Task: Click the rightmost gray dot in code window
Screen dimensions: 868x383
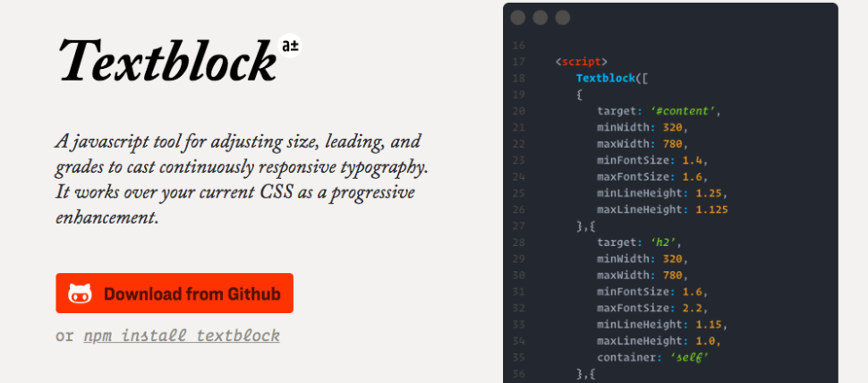Action: (563, 18)
